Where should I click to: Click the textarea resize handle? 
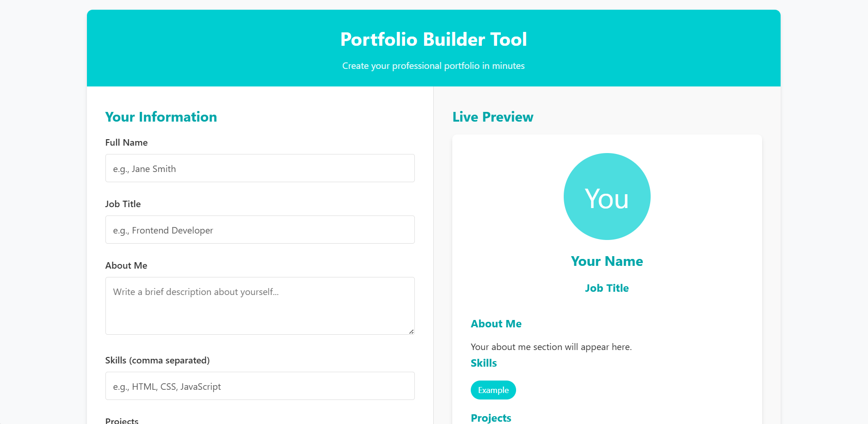411,331
